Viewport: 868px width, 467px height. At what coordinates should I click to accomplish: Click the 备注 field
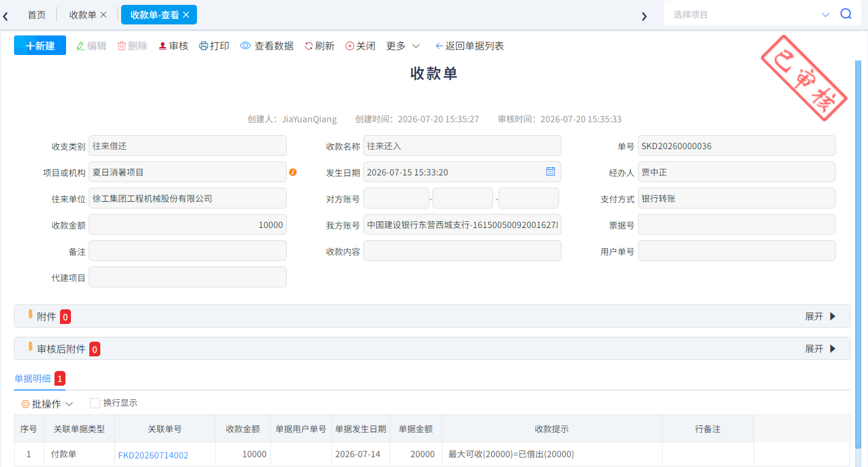tap(188, 251)
